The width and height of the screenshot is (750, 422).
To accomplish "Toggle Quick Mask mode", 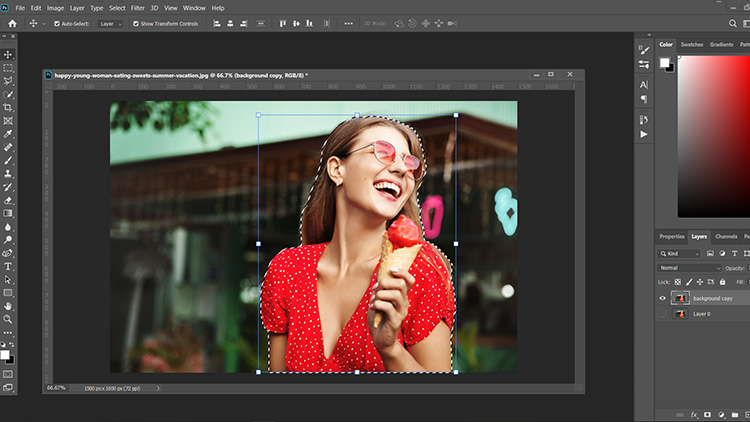I will (x=8, y=374).
